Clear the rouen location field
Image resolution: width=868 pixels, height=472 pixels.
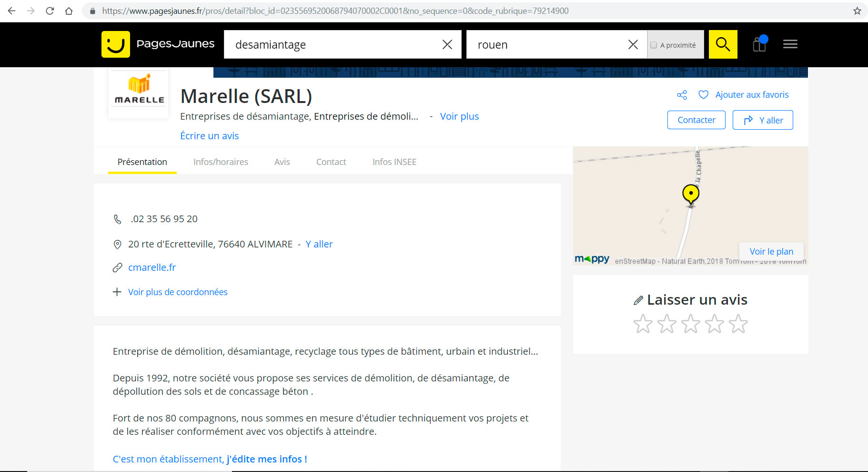pos(633,44)
